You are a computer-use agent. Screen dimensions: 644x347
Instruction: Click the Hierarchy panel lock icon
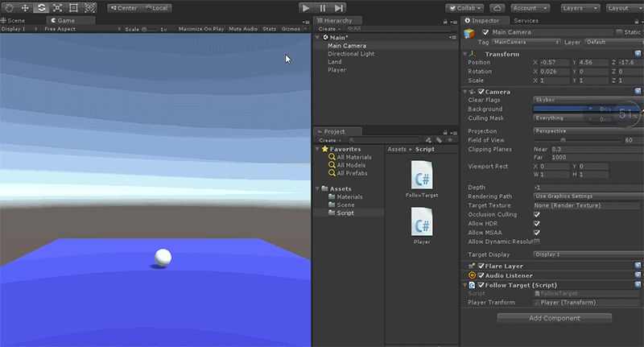(x=445, y=22)
